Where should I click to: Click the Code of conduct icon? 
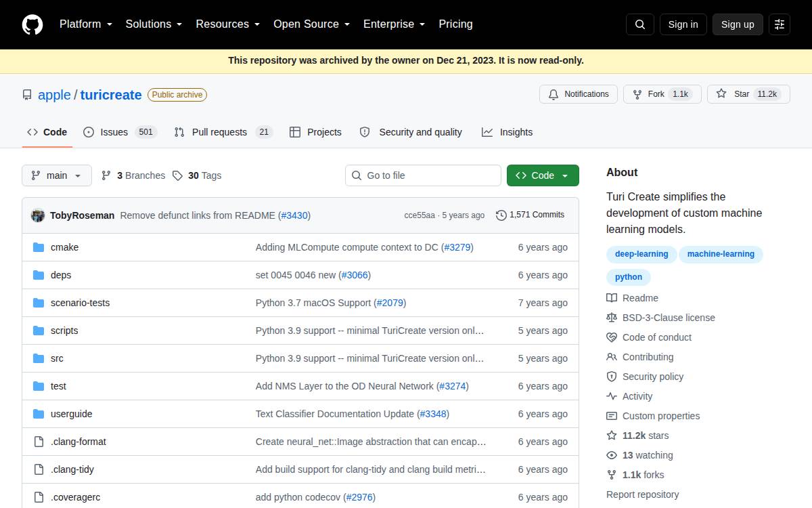612,337
